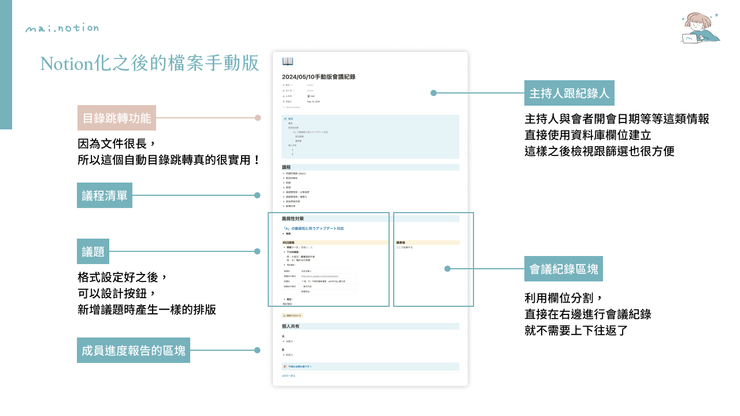Viewport: 740px width, 416px height.
Task: Click the 議程 heading in the page
Action: point(287,167)
